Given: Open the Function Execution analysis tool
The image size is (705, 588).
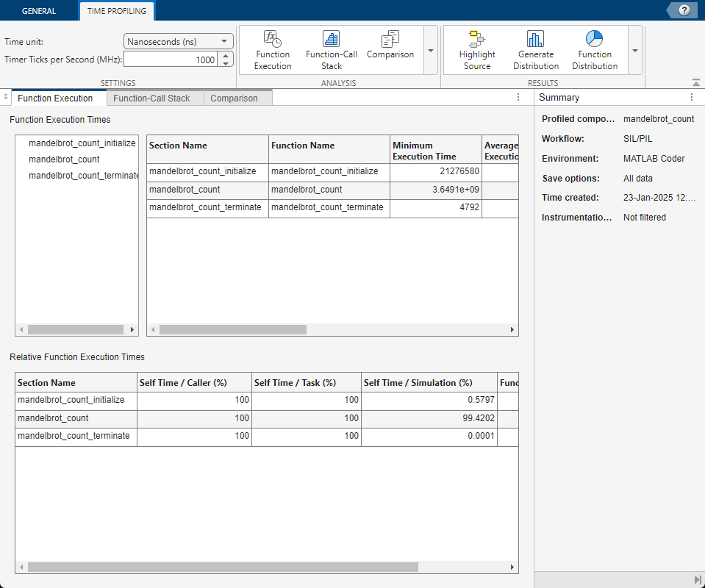Looking at the screenshot, I should point(273,49).
